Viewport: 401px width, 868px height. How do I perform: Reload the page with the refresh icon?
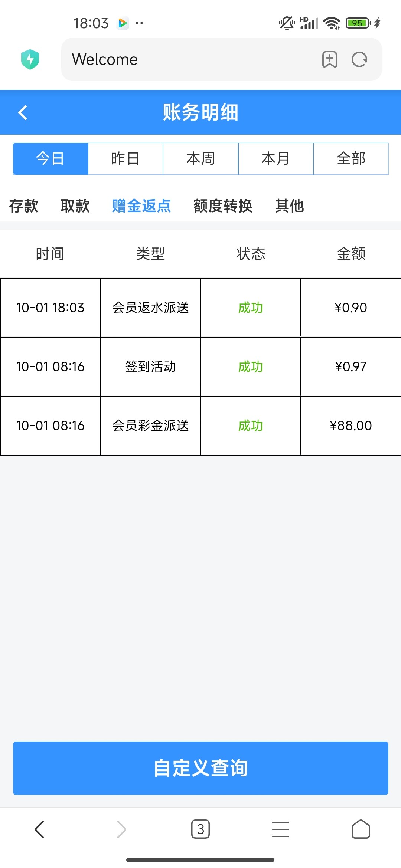[359, 59]
